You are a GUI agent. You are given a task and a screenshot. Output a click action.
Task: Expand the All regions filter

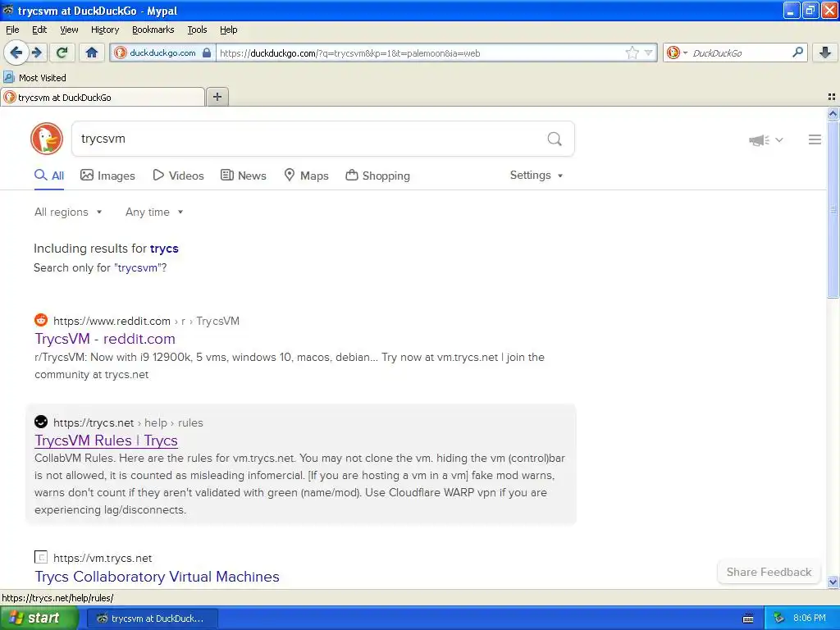pyautogui.click(x=68, y=212)
